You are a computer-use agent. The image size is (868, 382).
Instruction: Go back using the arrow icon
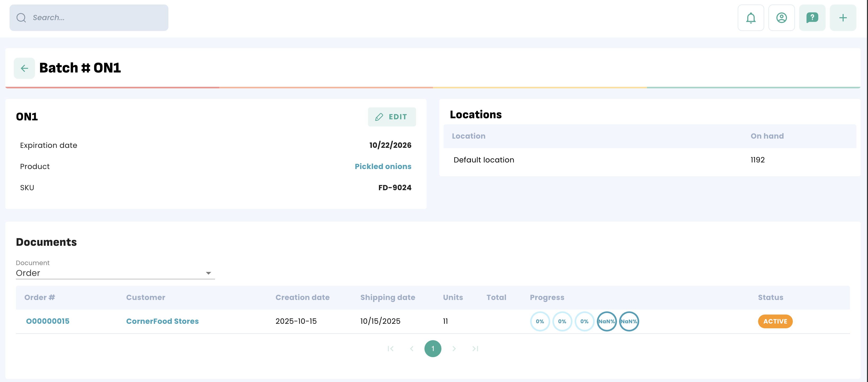click(24, 68)
